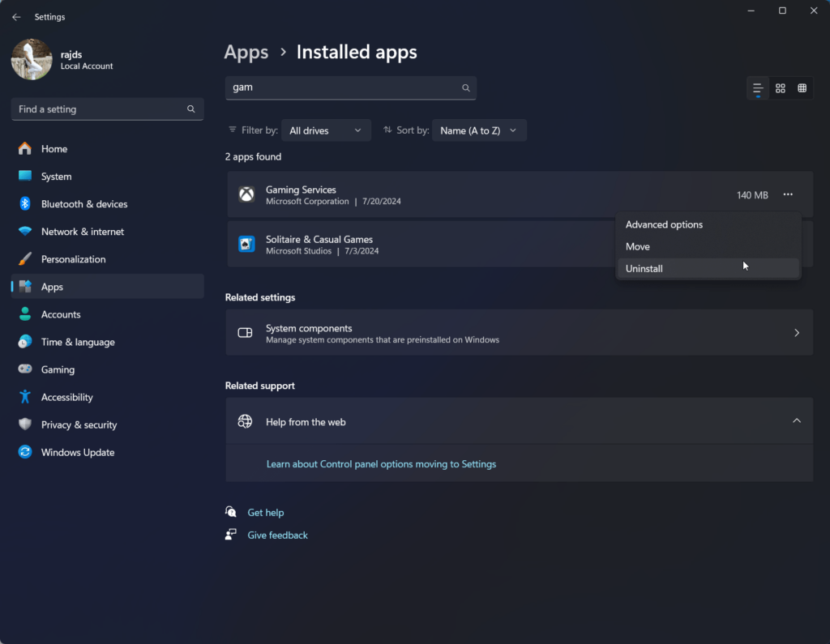Choose Uninstall in the context menu
Screen dimensions: 830x644
(x=708, y=268)
